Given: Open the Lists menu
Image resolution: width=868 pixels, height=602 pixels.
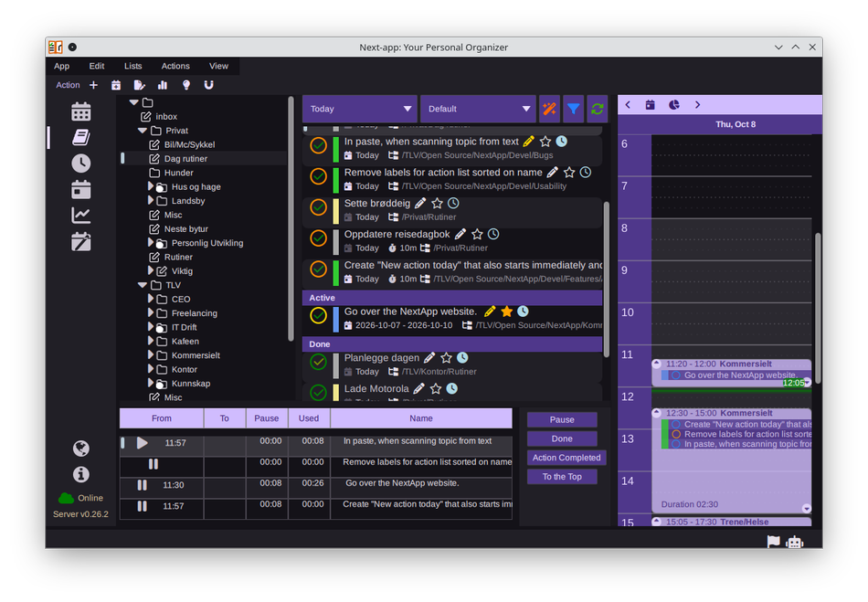Looking at the screenshot, I should 132,66.
